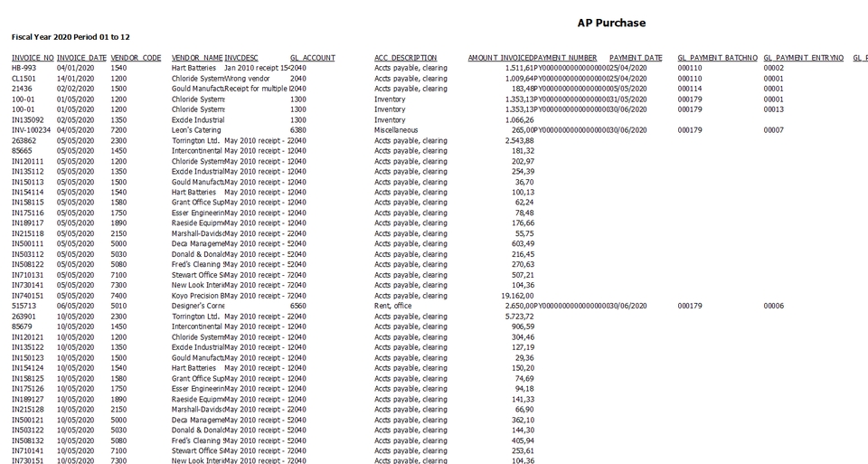Click the AP Purchase report title
868x464 pixels.
[611, 23]
